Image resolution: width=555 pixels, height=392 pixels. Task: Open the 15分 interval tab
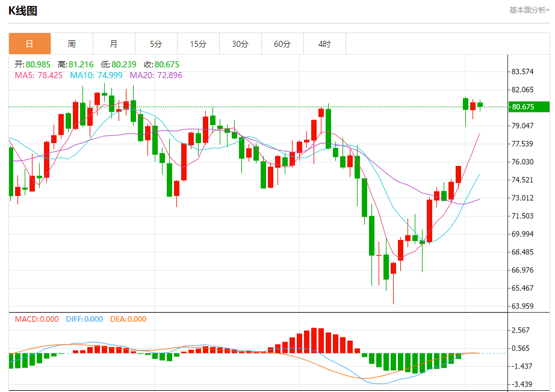(198, 44)
